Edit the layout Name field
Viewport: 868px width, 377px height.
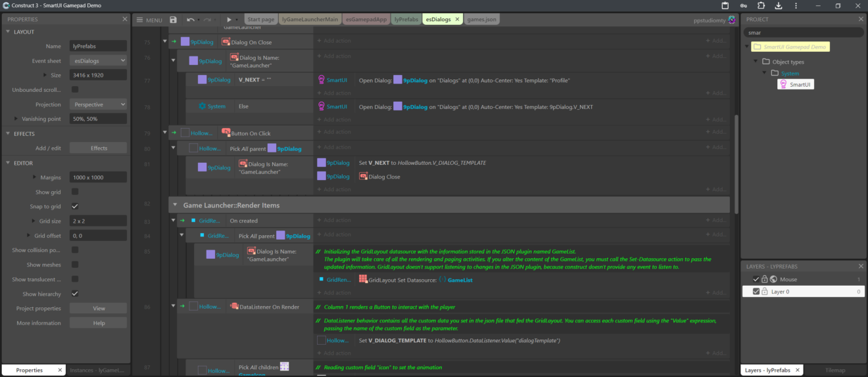(98, 46)
